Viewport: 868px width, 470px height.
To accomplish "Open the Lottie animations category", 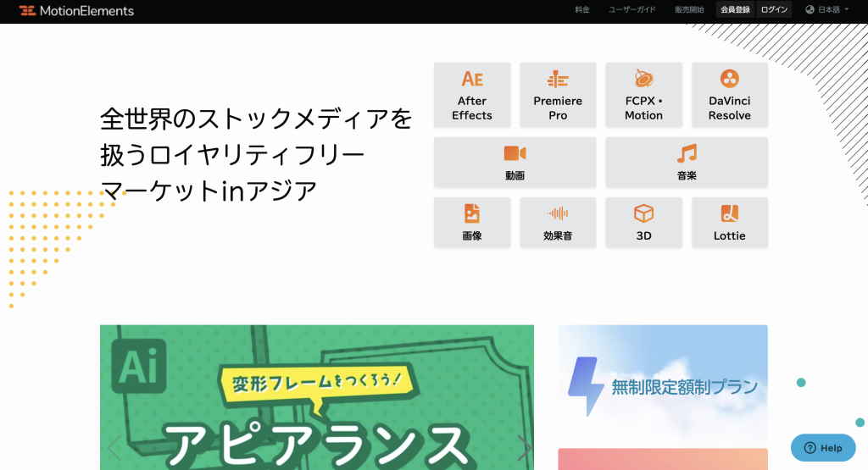I will click(x=729, y=223).
